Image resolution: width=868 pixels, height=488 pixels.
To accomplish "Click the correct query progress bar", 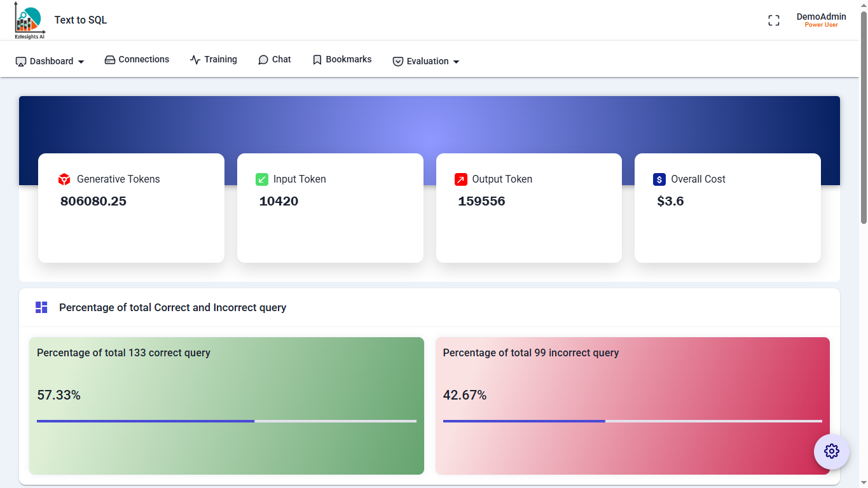I will point(226,421).
